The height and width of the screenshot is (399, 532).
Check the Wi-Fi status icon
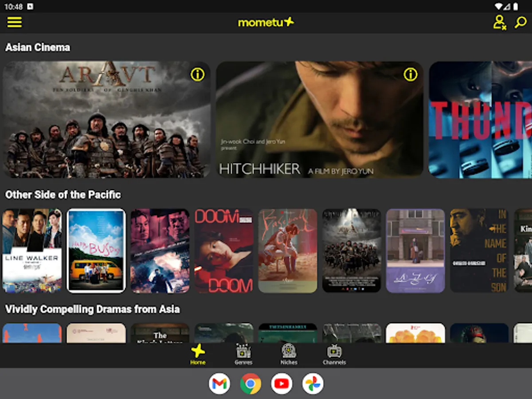(x=499, y=7)
